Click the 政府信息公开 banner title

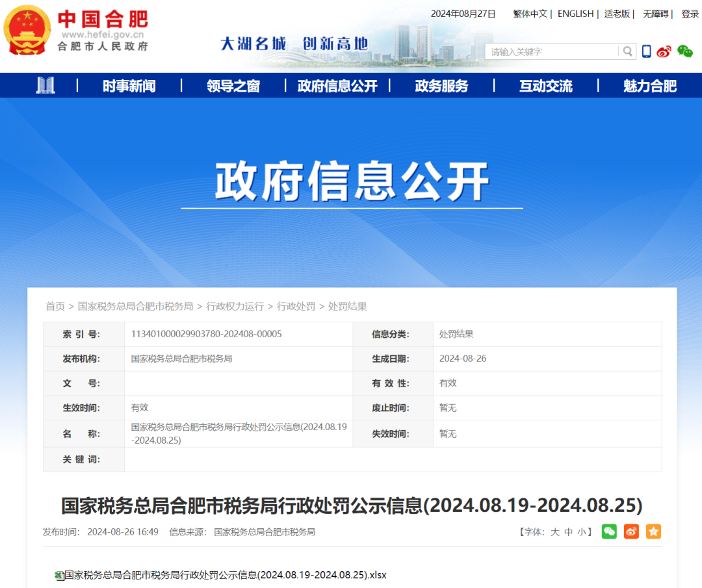352,181
